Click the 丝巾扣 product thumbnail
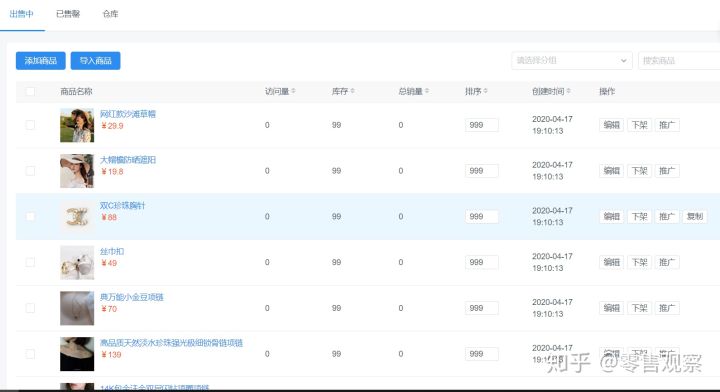The height and width of the screenshot is (392, 720). click(x=77, y=262)
